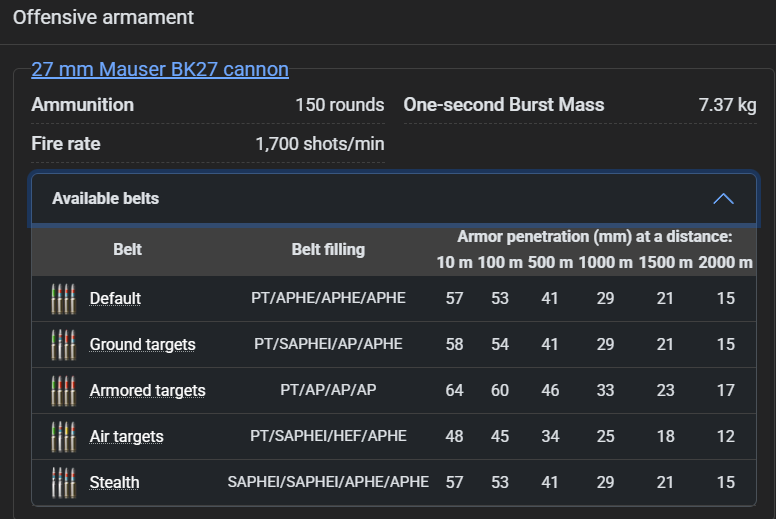776x519 pixels.
Task: Click the Default belt ammo icon
Action: 63,298
